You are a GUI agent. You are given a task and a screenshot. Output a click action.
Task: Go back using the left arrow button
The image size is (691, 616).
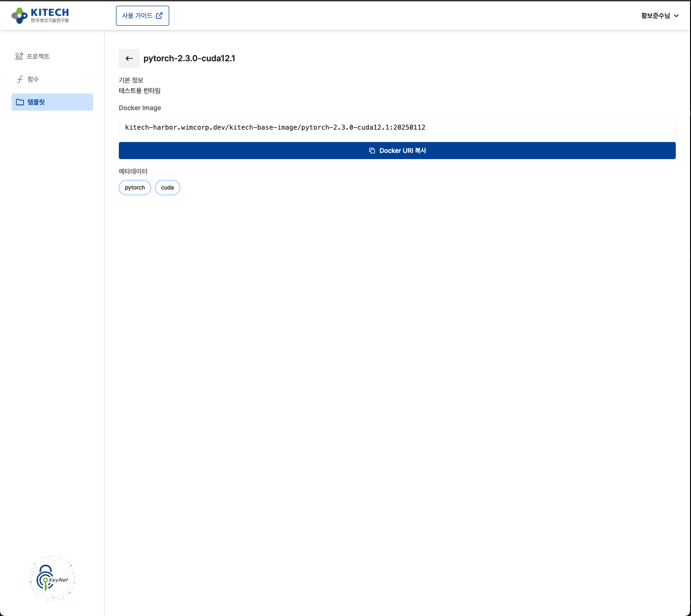click(129, 58)
